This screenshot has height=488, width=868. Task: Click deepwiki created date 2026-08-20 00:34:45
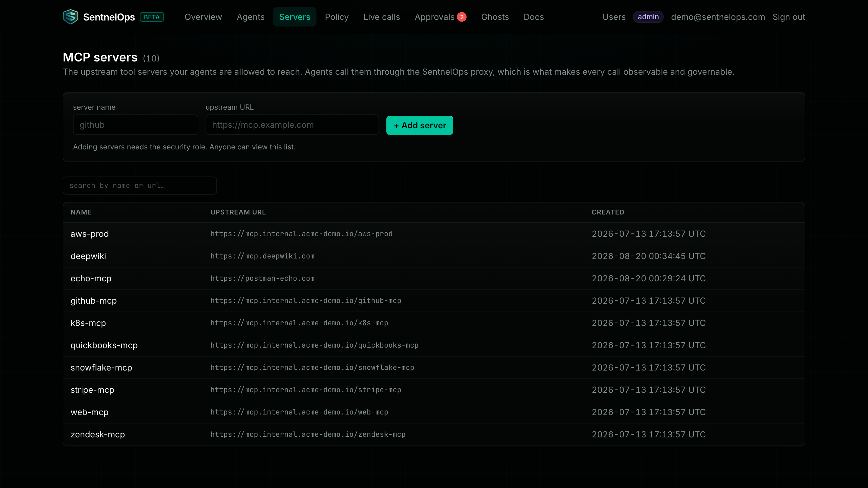648,256
